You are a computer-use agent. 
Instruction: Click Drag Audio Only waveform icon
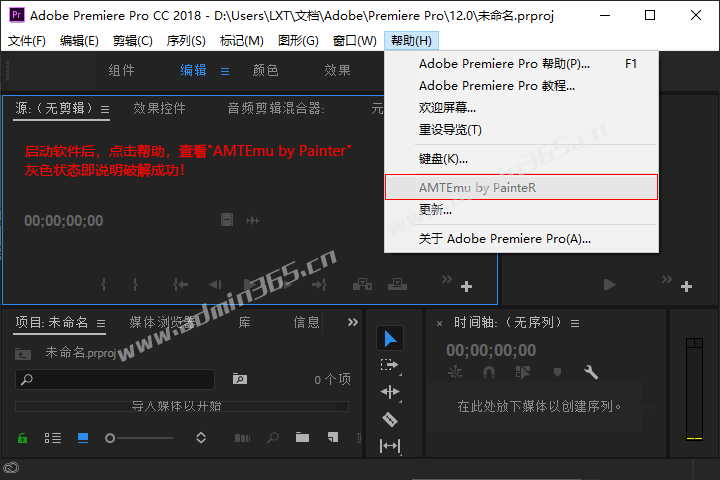tap(253, 220)
